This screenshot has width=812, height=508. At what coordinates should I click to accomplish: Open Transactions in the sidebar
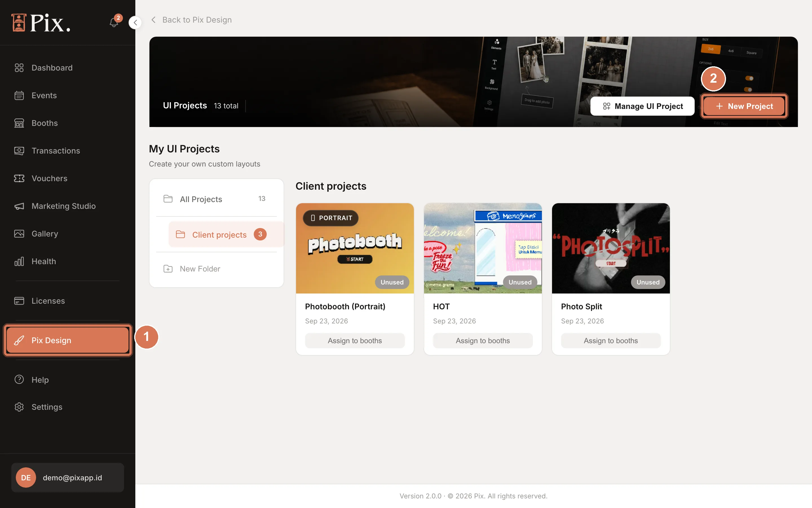click(x=67, y=151)
